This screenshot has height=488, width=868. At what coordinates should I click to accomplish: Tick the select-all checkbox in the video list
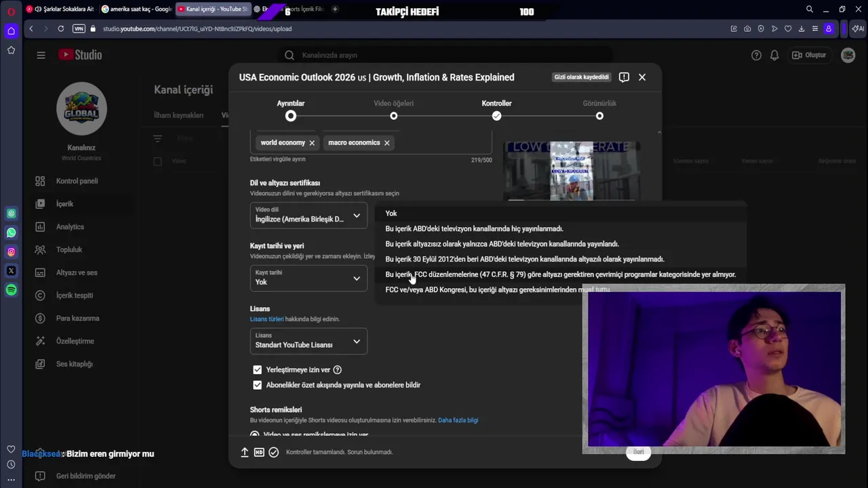point(157,161)
